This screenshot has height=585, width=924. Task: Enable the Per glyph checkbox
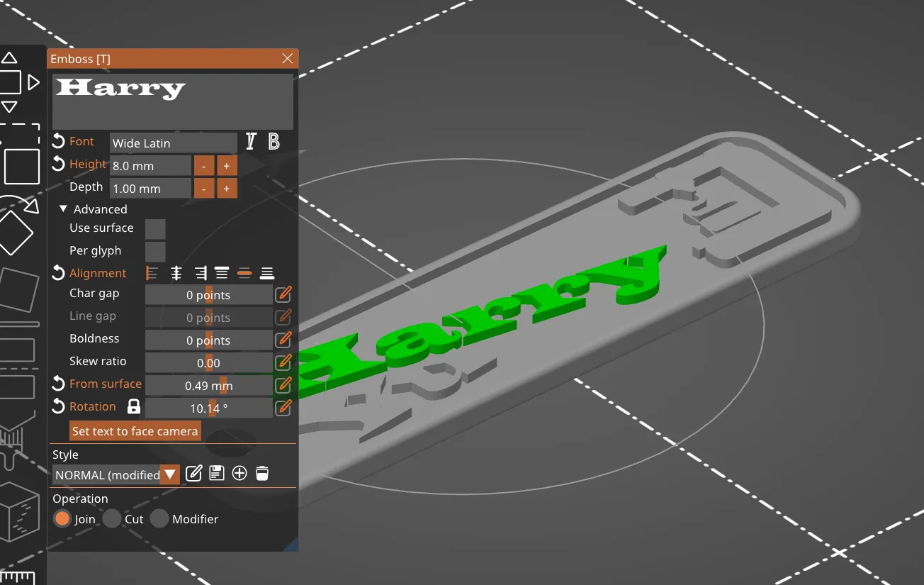(155, 251)
